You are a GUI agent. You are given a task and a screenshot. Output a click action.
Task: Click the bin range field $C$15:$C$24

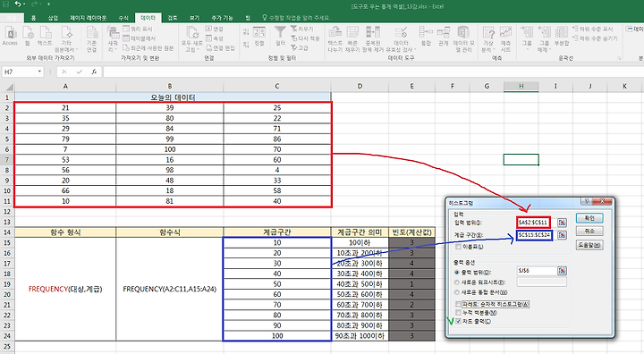point(534,235)
